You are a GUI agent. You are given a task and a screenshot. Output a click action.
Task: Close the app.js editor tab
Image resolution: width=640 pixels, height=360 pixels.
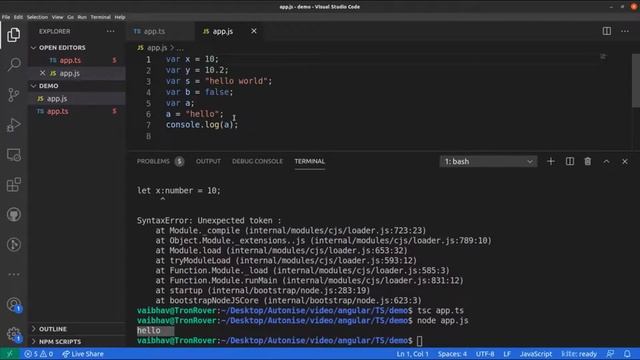point(254,31)
